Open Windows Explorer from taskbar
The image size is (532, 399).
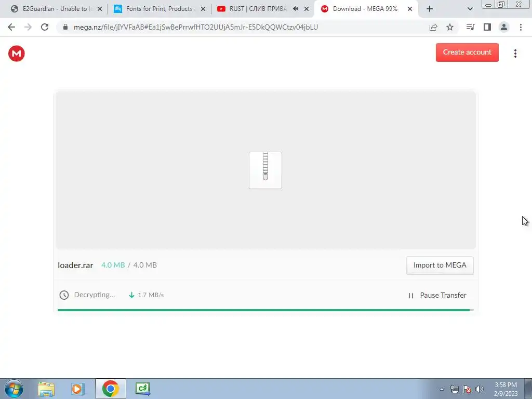coord(46,389)
